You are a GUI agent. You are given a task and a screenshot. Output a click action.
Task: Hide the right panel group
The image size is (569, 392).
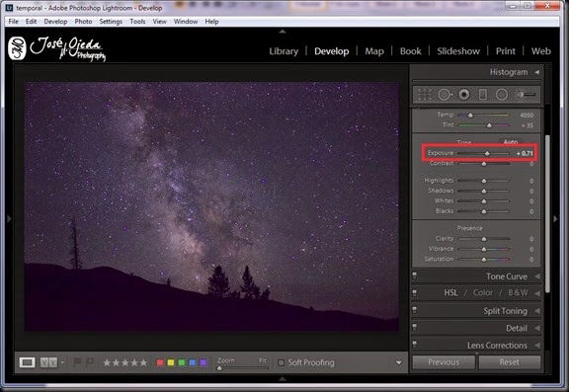[555, 218]
